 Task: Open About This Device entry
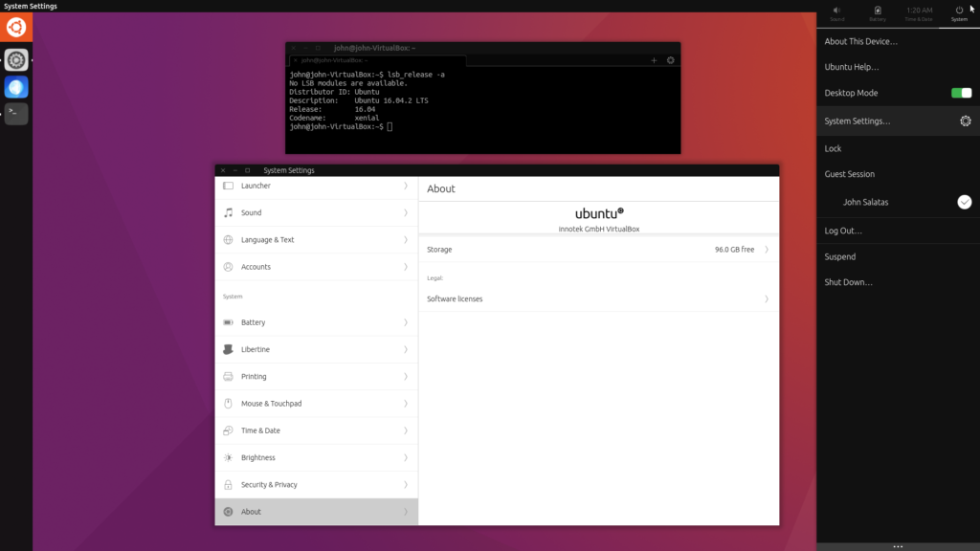860,41
